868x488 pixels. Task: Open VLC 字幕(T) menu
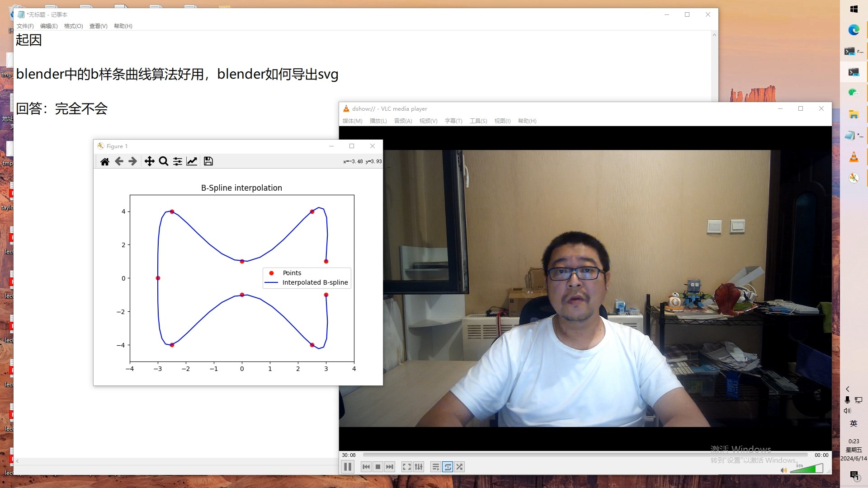[x=453, y=121]
